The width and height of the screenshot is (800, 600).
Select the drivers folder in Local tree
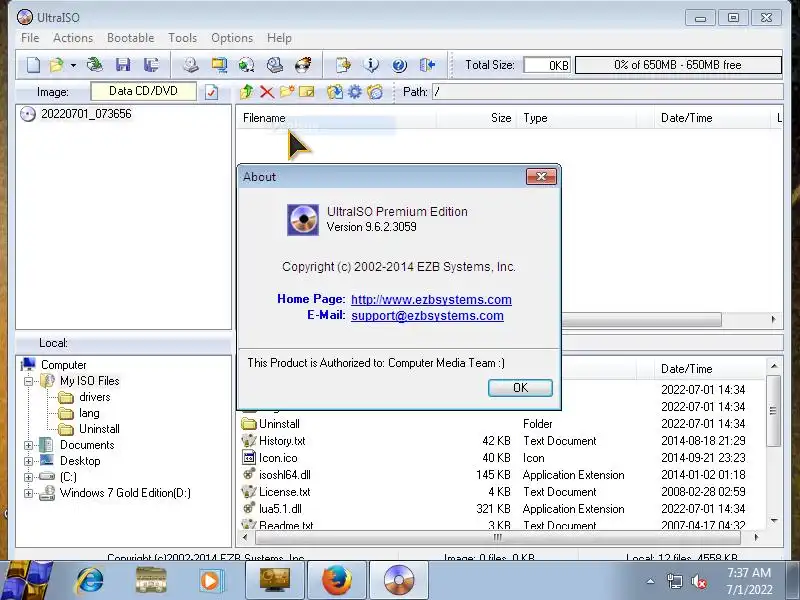(94, 397)
